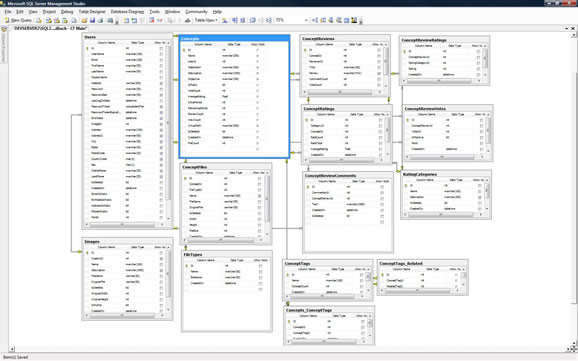Click the Activity Monitor icon after Save All
The height and width of the screenshot is (361, 578).
pyautogui.click(x=110, y=20)
